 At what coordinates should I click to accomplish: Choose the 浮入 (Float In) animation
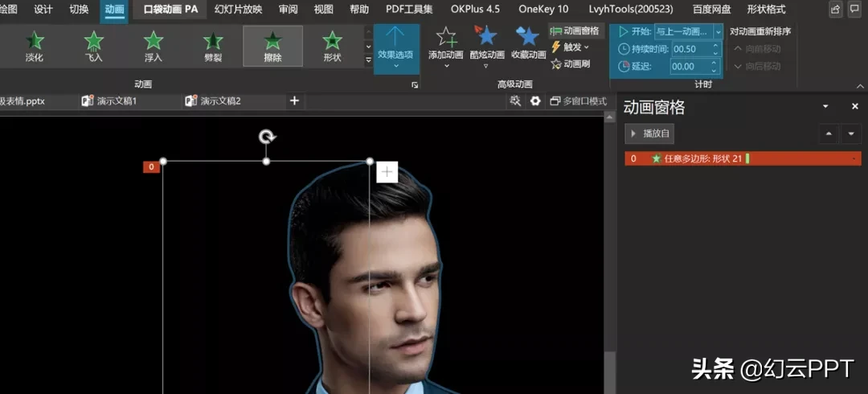click(x=154, y=46)
